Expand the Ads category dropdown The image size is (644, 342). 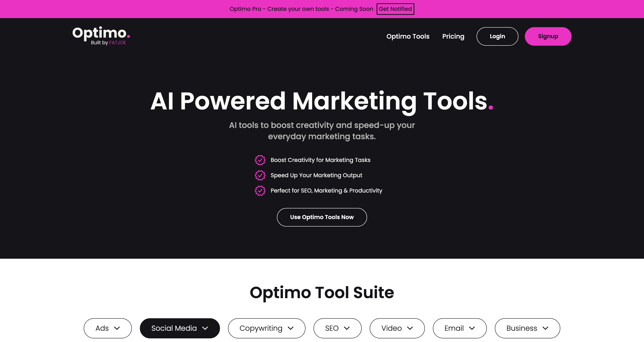(107, 328)
